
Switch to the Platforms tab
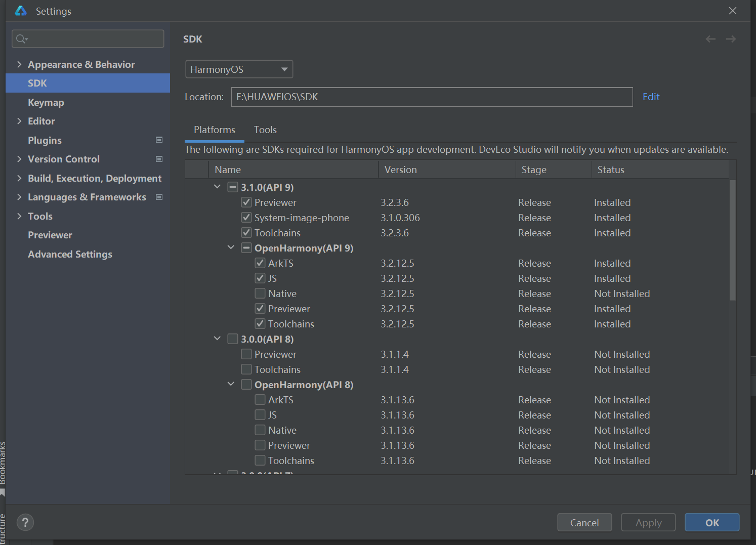point(215,130)
